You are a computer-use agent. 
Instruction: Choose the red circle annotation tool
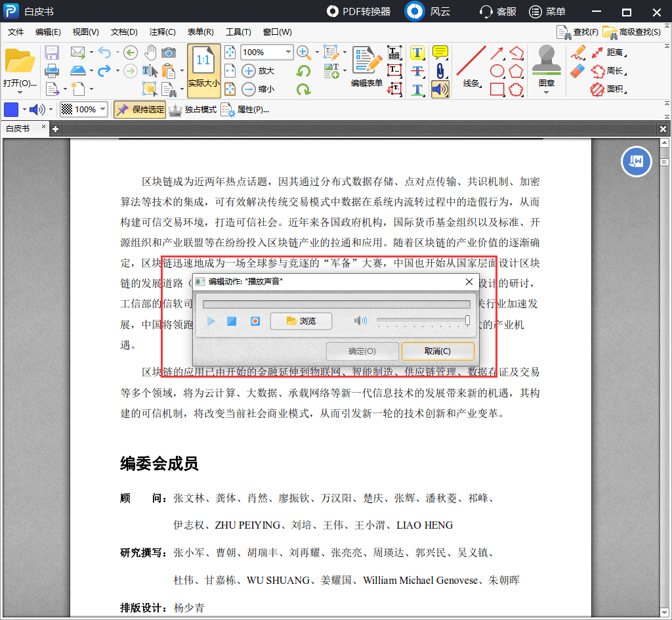coord(497,71)
